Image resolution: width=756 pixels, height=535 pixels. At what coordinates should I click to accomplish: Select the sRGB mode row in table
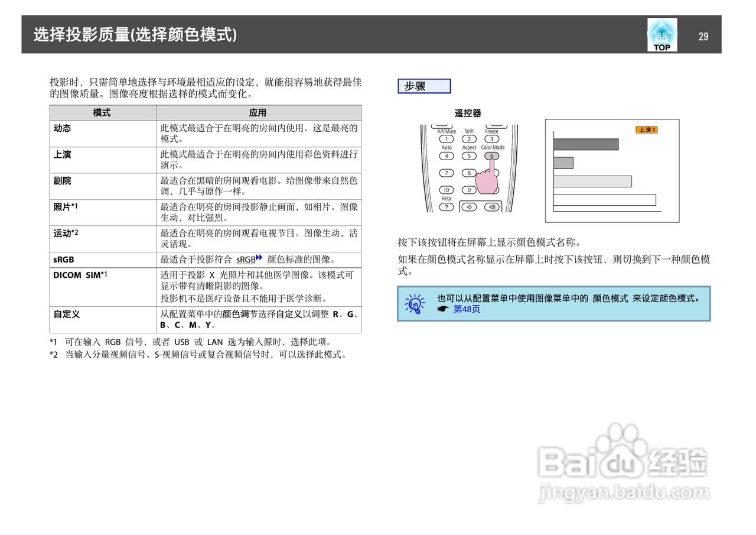click(x=62, y=259)
